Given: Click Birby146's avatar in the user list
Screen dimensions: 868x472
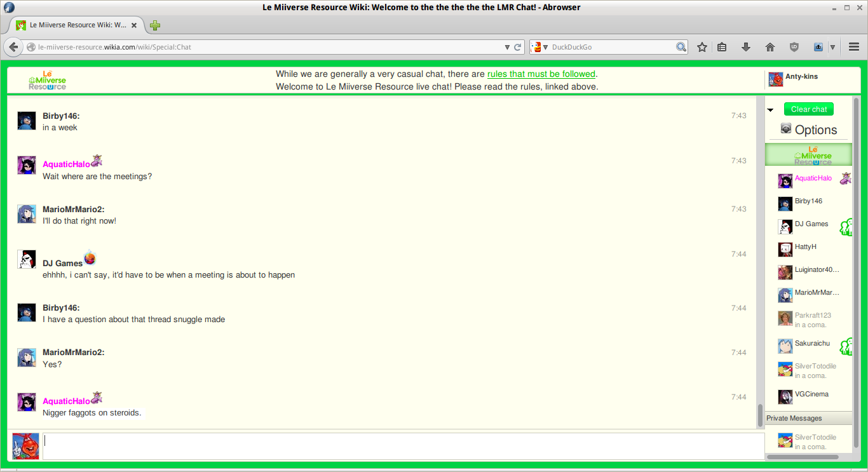Looking at the screenshot, I should click(x=785, y=204).
